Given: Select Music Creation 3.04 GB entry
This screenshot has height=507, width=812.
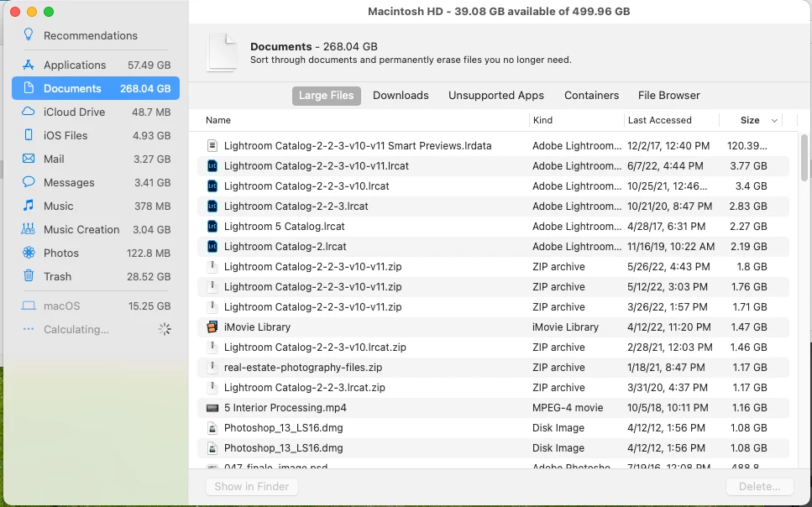Looking at the screenshot, I should [96, 229].
